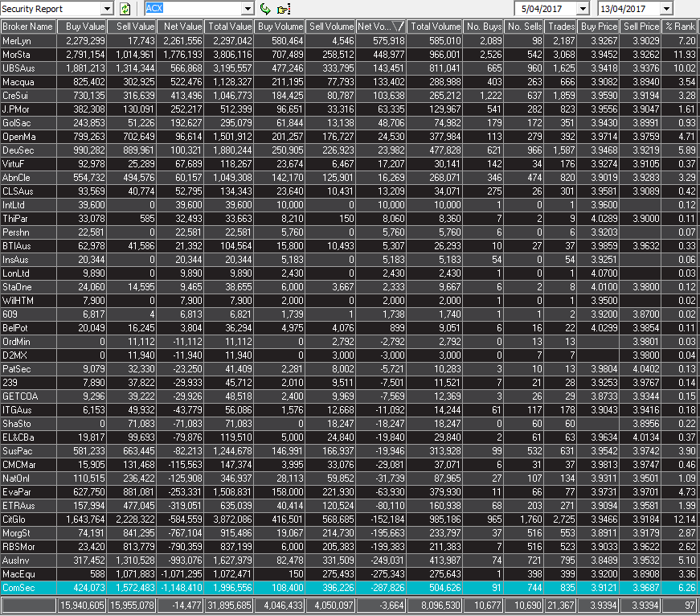This screenshot has width=700, height=616.
Task: Select the MacEqu broker name
Action: point(18,574)
